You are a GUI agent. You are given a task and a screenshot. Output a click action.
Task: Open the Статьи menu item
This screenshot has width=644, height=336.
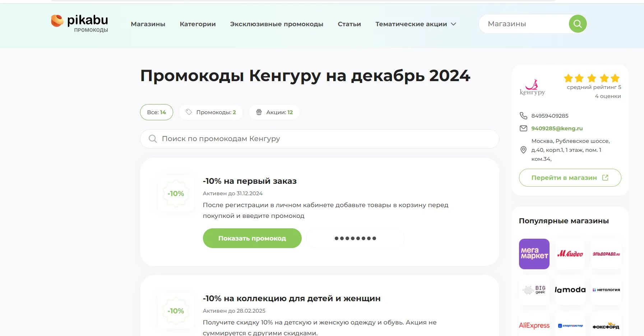click(349, 24)
